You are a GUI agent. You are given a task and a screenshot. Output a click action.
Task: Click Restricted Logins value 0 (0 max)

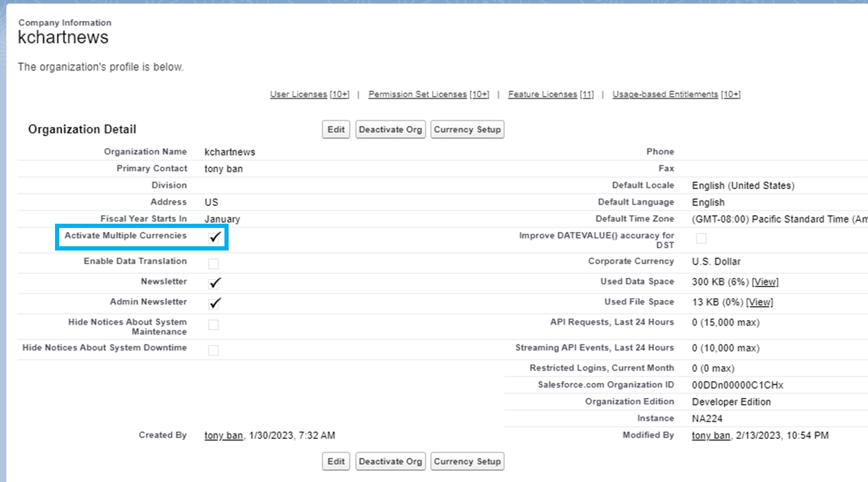(x=713, y=368)
